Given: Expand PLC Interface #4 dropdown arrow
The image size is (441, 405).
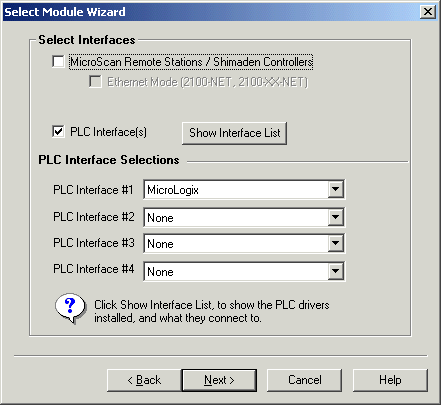Looking at the screenshot, I should (335, 271).
